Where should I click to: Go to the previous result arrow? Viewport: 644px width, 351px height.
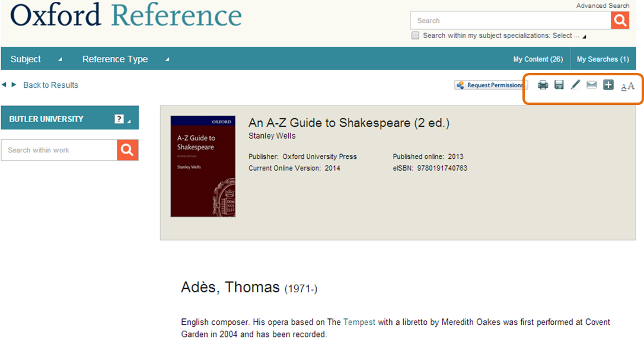click(x=4, y=85)
